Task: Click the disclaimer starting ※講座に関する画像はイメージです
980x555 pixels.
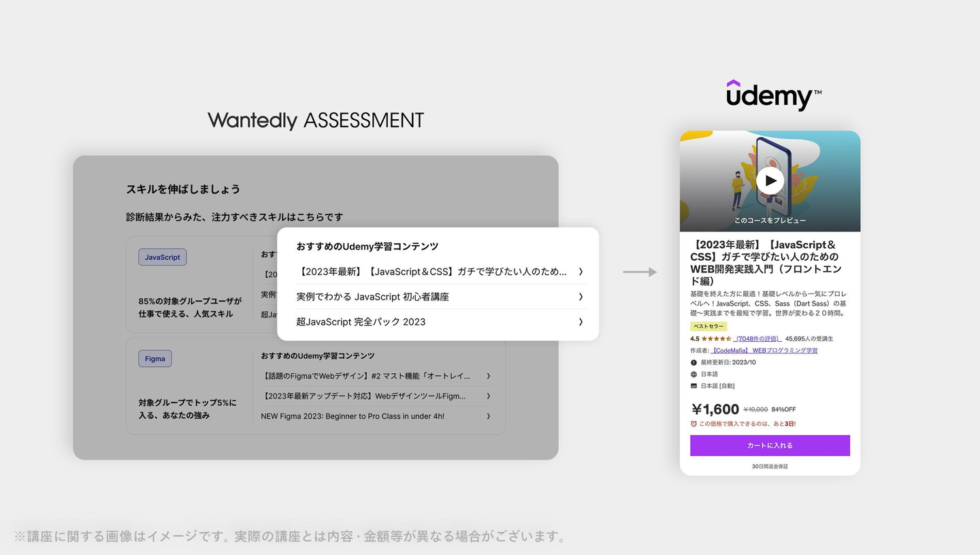Action: (x=290, y=537)
